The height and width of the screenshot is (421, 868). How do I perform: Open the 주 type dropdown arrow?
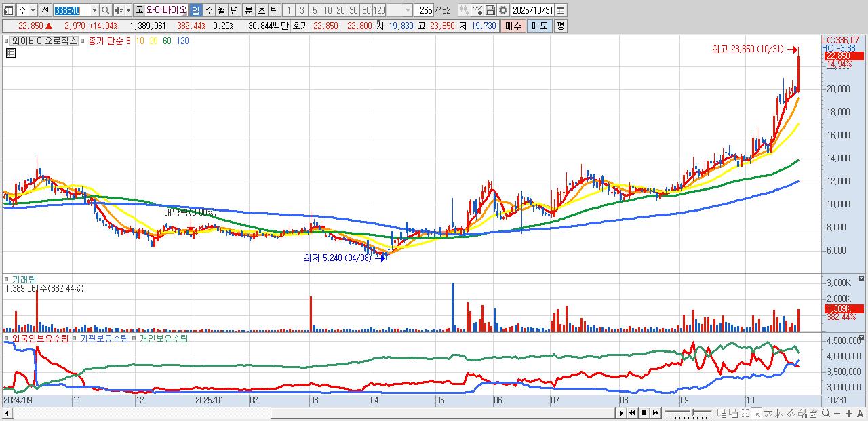(x=33, y=10)
